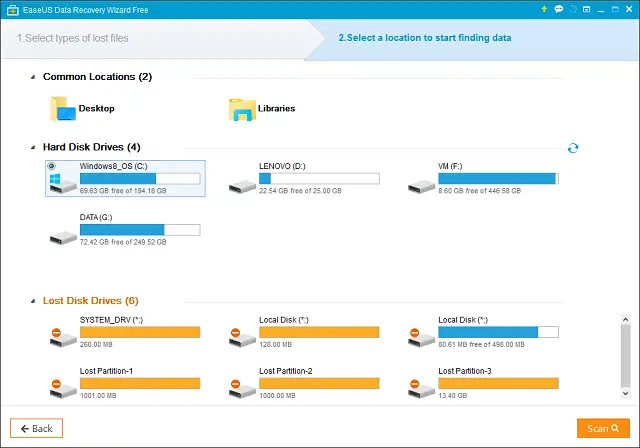
Task: Click the VM (F:) usage bar
Action: click(x=498, y=178)
